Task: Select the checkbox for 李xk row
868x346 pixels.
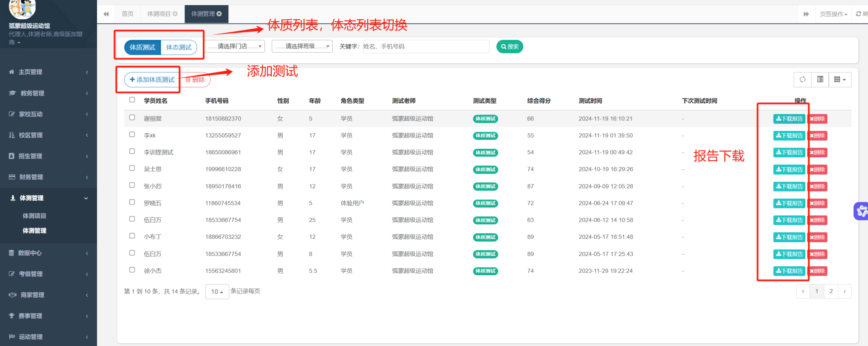Action: pos(132,135)
